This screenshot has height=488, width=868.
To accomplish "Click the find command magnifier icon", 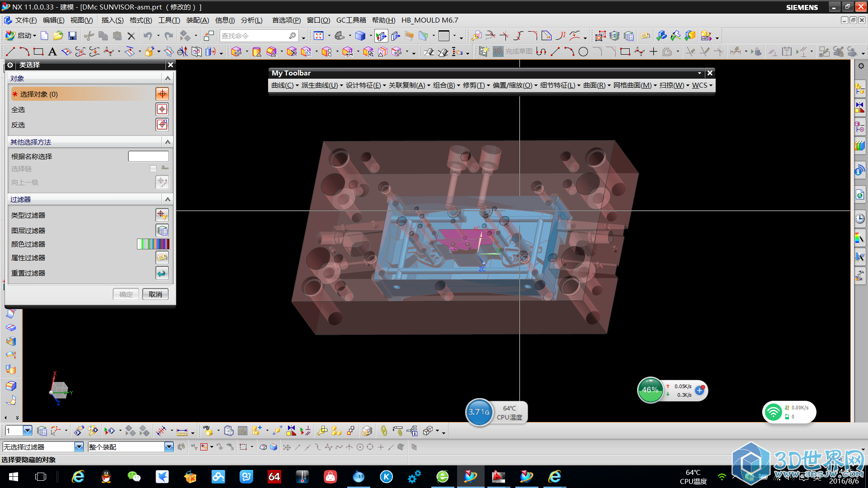I will [x=292, y=36].
